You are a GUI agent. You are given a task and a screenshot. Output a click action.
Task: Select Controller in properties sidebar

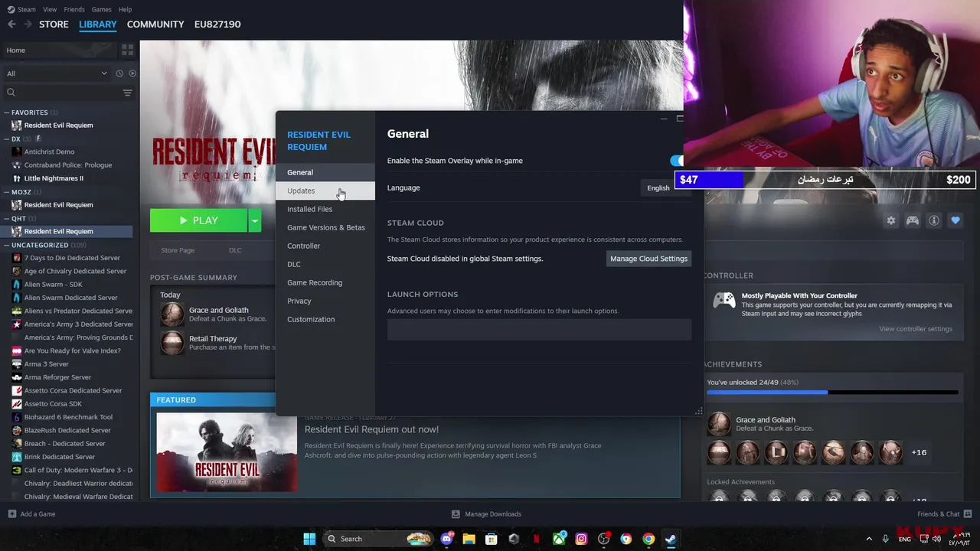[325, 246]
